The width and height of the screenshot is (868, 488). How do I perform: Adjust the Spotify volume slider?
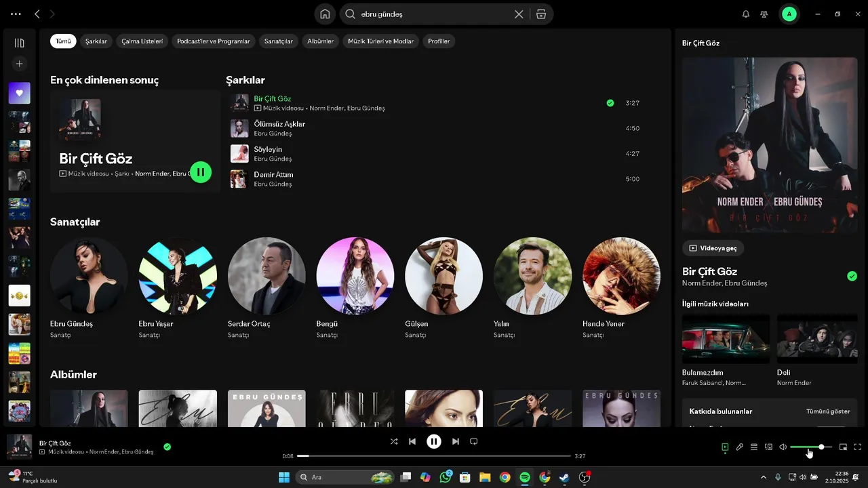(x=811, y=447)
